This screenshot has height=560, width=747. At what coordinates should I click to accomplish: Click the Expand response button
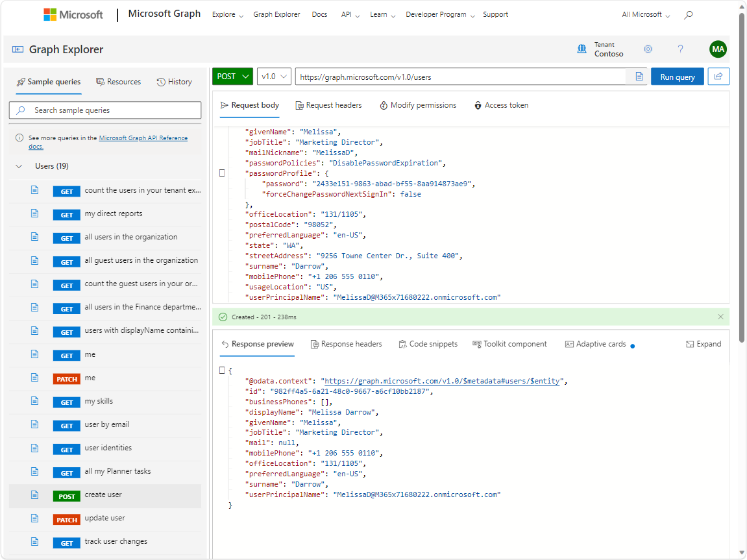(x=704, y=344)
